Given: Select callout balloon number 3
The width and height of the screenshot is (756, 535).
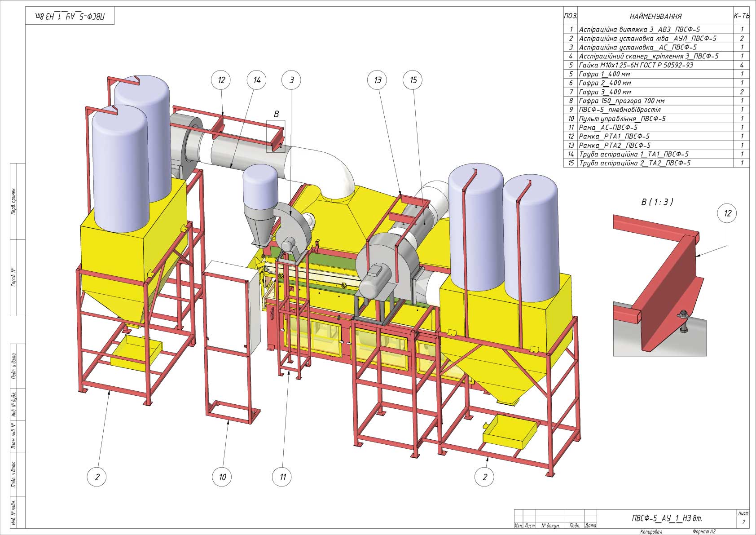Looking at the screenshot, I should [292, 80].
